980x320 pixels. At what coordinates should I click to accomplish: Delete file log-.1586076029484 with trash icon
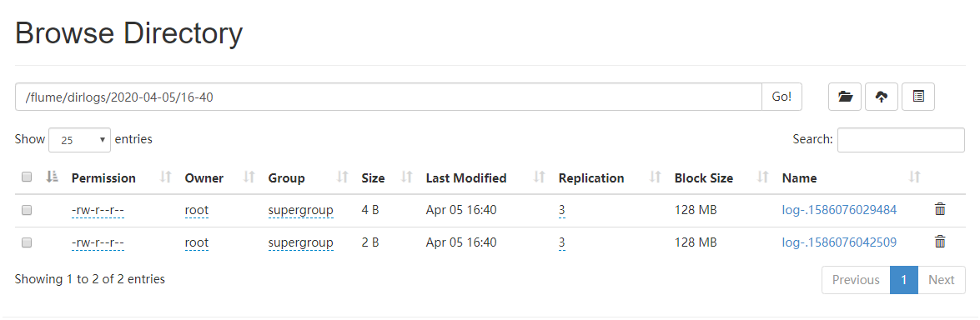pyautogui.click(x=939, y=209)
